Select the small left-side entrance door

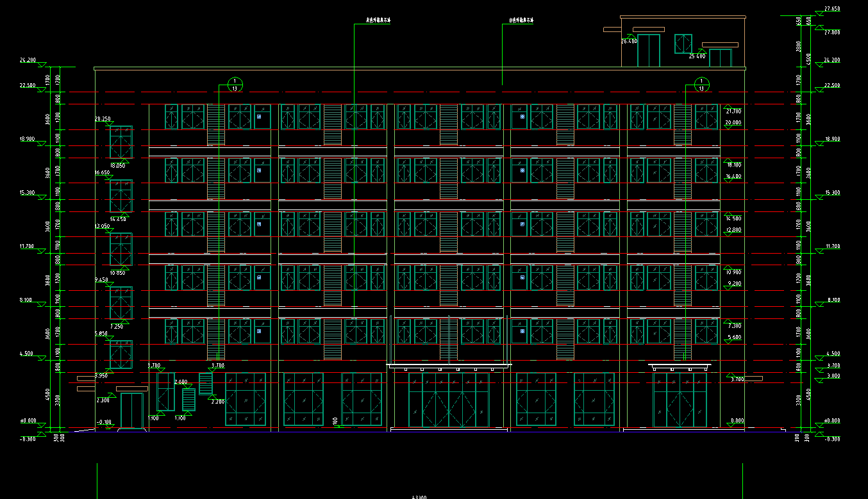[131, 411]
